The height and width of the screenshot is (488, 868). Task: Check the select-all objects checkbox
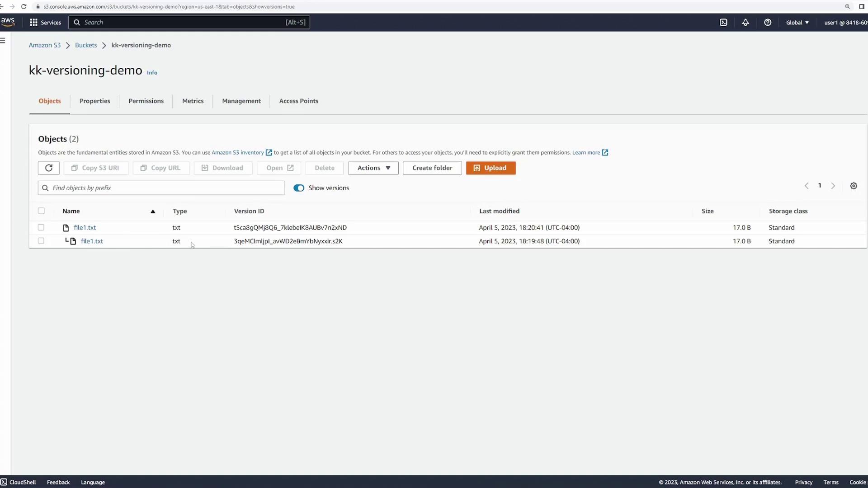click(x=41, y=211)
